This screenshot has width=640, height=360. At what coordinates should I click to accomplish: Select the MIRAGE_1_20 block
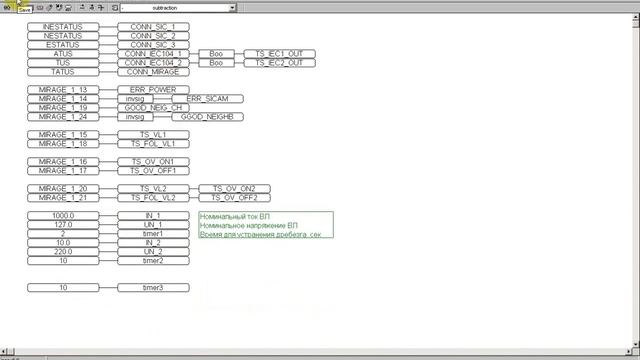point(63,189)
